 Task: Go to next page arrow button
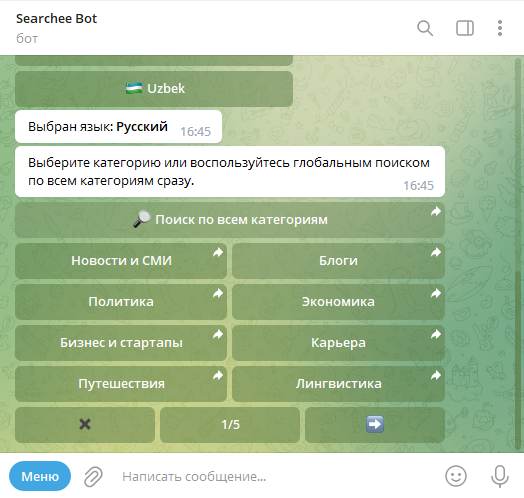pos(375,424)
